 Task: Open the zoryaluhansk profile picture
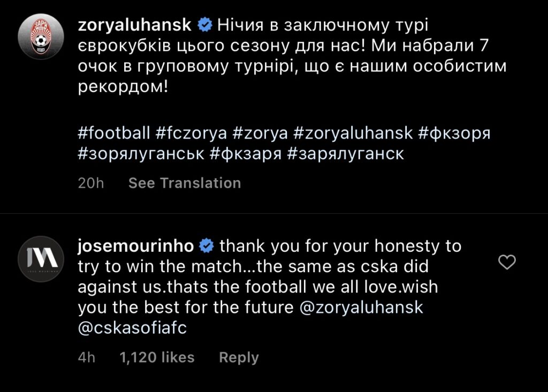coord(41,41)
